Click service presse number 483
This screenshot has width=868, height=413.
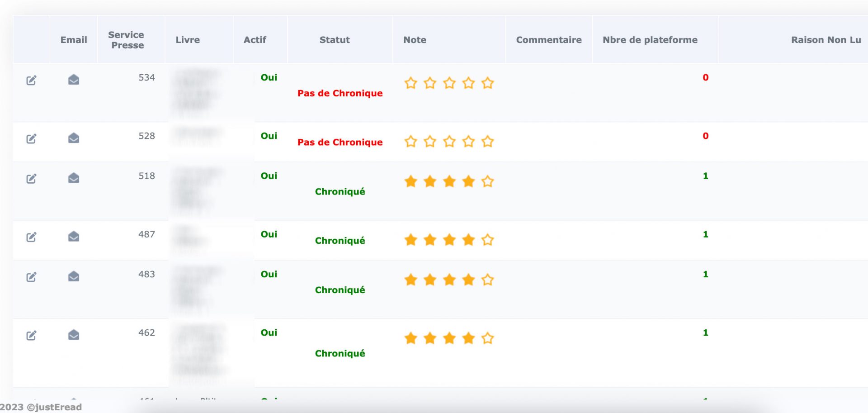(x=146, y=274)
